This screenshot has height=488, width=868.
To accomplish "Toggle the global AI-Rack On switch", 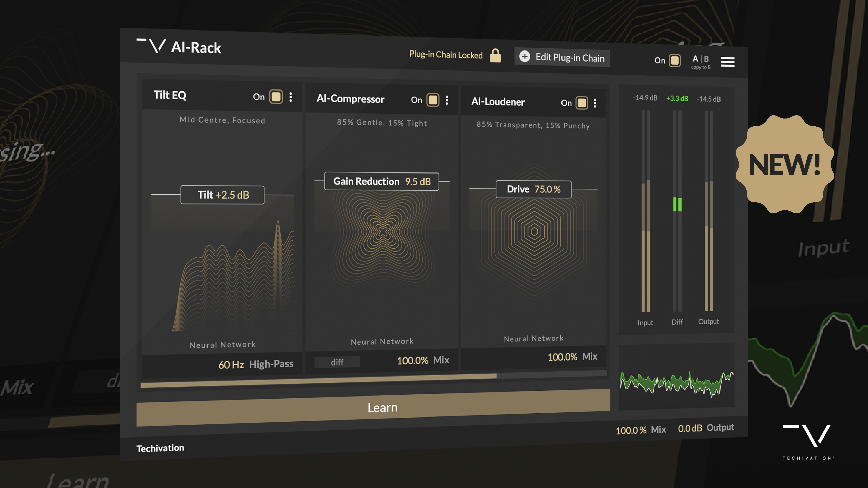I will click(675, 61).
